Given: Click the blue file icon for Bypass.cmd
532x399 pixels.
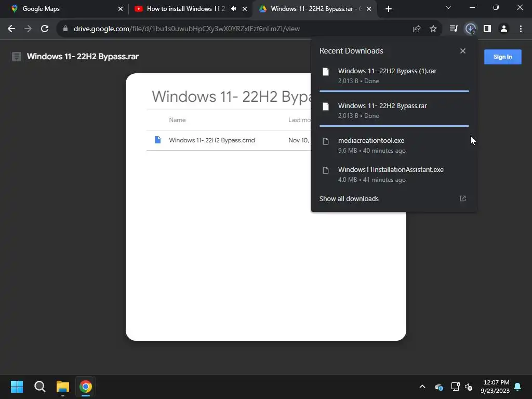Looking at the screenshot, I should [157, 140].
